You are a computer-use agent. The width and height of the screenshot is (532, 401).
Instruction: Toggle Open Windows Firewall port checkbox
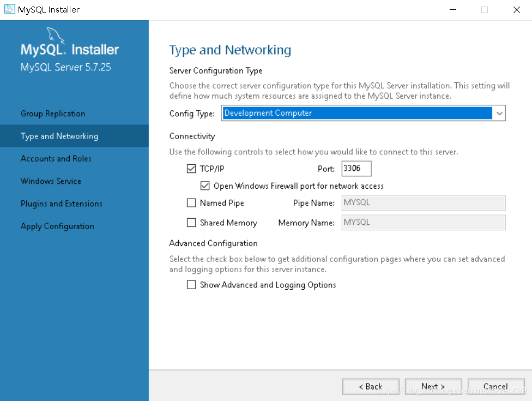pyautogui.click(x=205, y=185)
